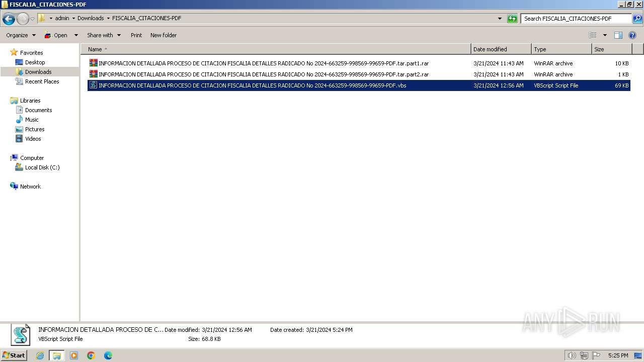Click the VBScript icon of the .vbs file

pyautogui.click(x=93, y=85)
